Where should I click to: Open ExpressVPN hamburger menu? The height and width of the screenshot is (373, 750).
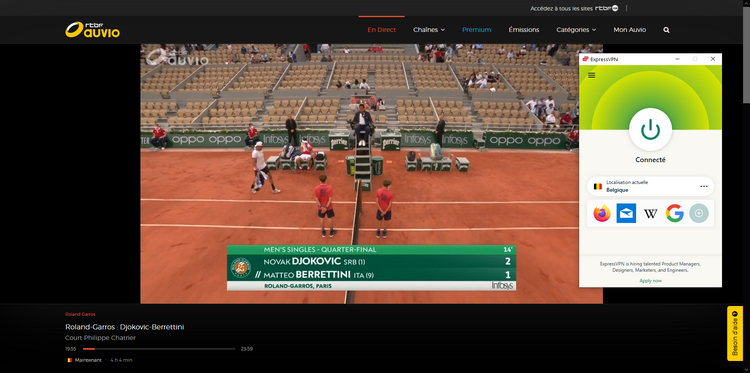(x=592, y=75)
